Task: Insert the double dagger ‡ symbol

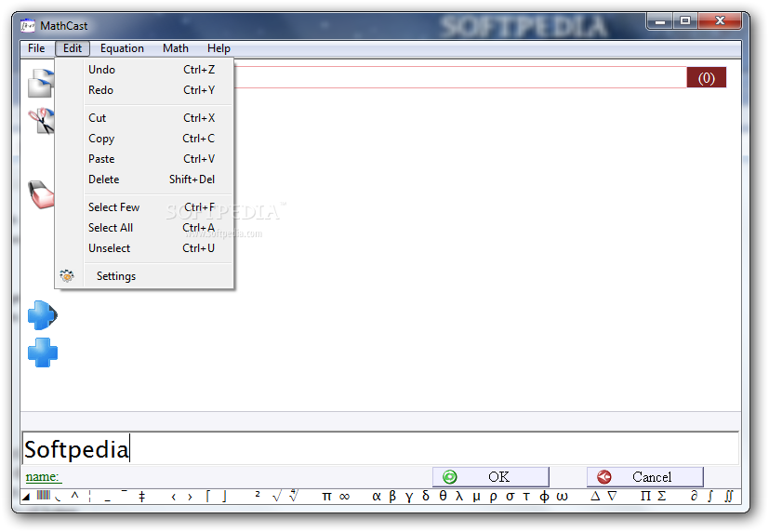Action: [x=141, y=497]
